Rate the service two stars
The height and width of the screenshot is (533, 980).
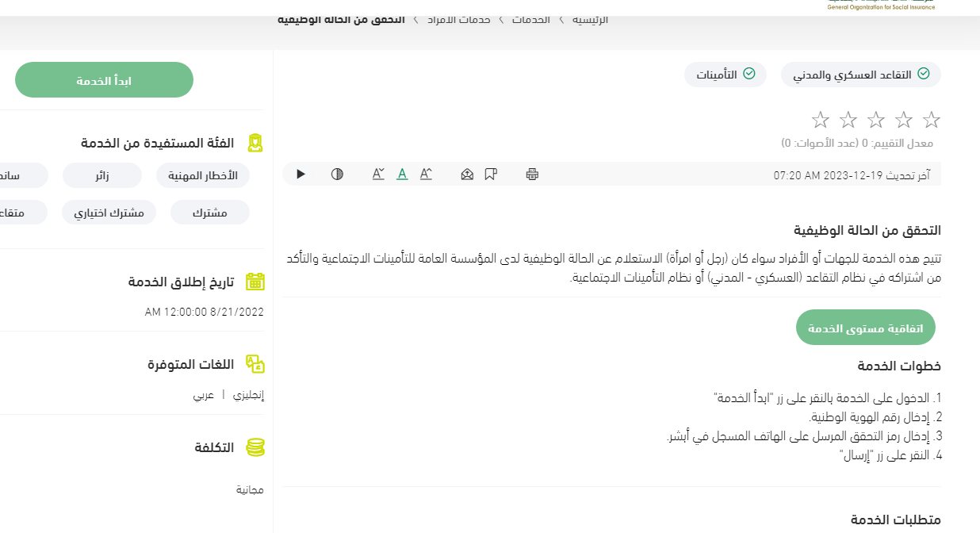[904, 120]
